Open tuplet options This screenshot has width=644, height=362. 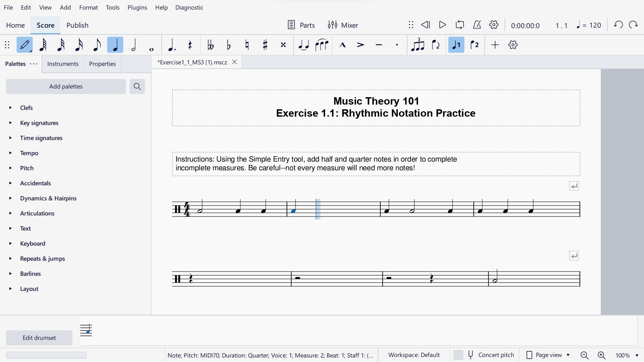click(x=418, y=45)
